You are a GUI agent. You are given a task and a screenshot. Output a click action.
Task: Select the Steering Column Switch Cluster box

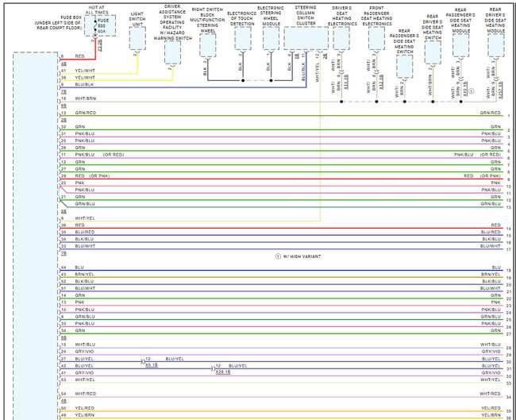click(306, 38)
